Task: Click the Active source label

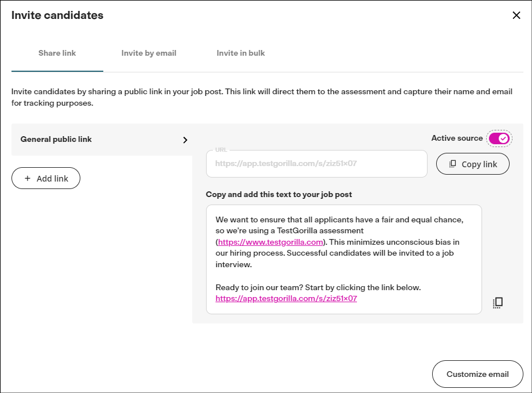Action: click(457, 138)
